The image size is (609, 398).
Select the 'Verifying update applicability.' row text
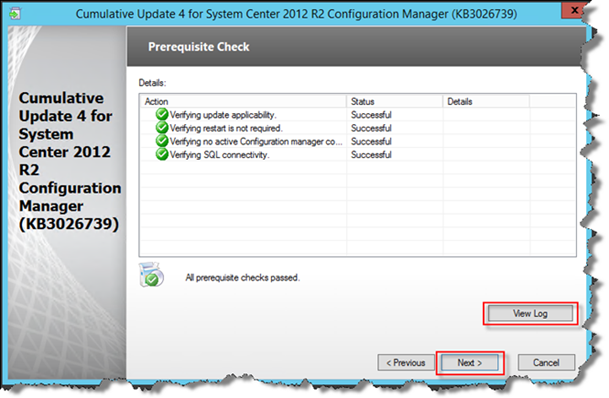[223, 115]
